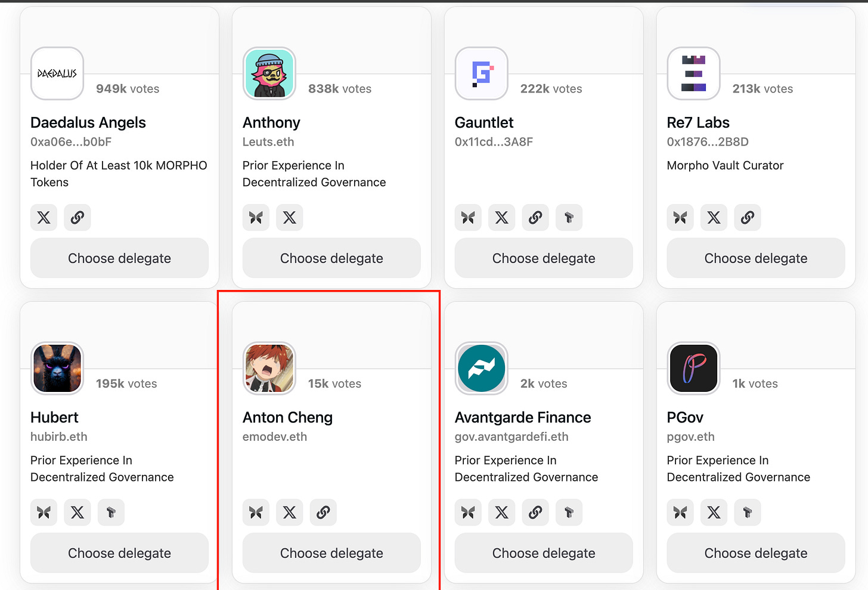Open the Avantgarde Finance name heading
The image size is (868, 590).
(523, 417)
